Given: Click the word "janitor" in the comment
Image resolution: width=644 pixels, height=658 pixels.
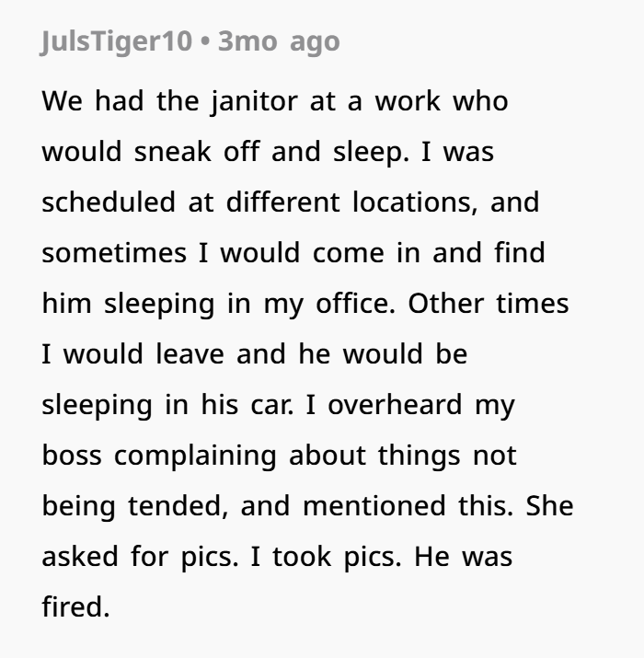Looking at the screenshot, I should point(254,102).
